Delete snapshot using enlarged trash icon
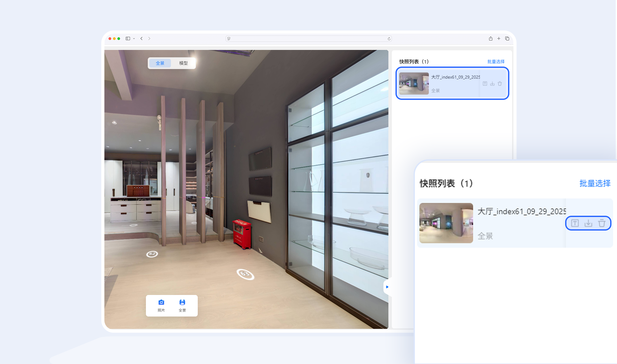 coord(602,223)
